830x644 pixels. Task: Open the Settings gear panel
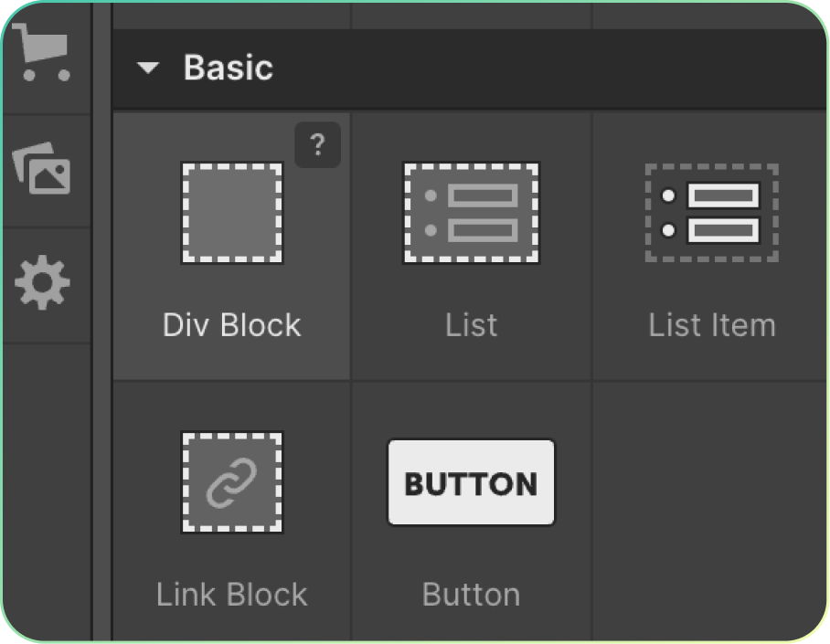click(x=44, y=284)
